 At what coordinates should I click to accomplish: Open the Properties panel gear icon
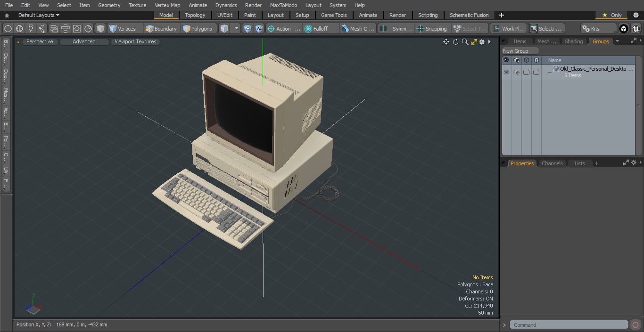pos(634,162)
